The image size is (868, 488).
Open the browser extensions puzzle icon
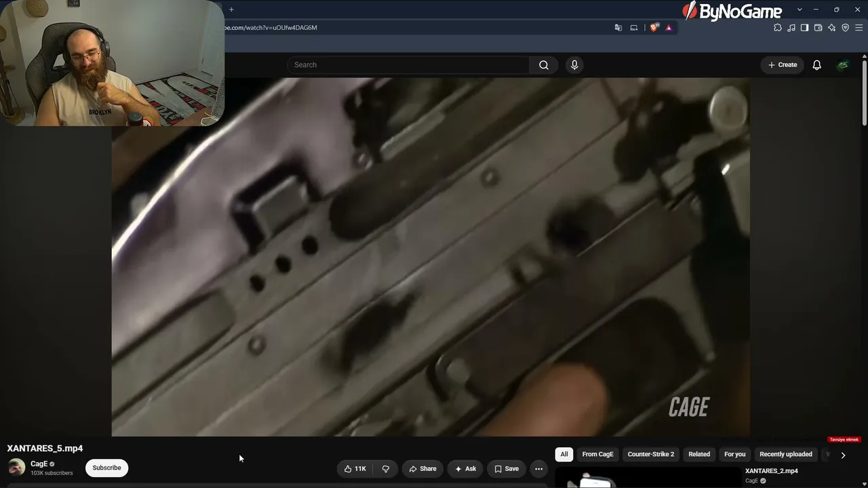(778, 28)
